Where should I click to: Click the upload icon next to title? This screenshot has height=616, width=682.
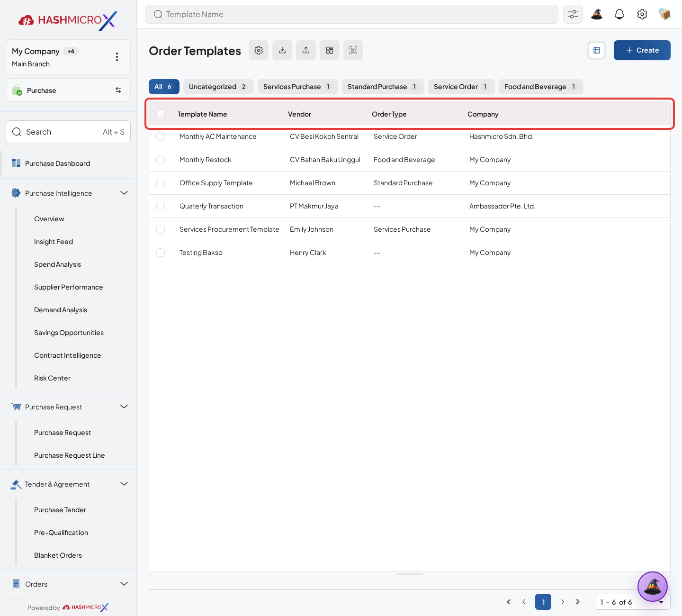coord(306,50)
